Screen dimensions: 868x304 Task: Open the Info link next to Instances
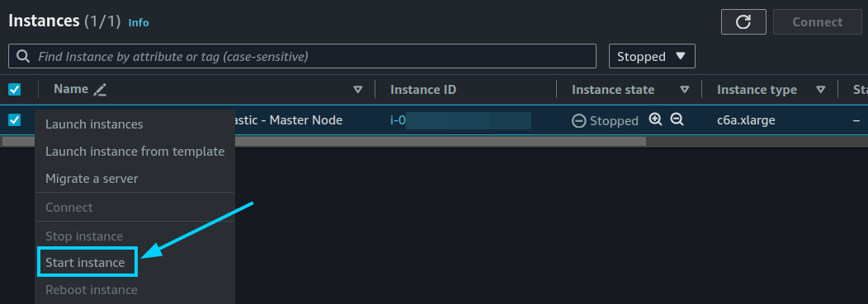[139, 23]
